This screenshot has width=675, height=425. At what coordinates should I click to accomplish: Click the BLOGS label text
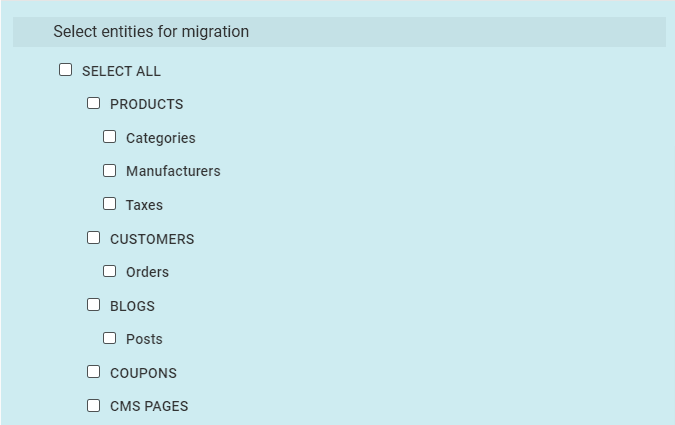coord(132,306)
